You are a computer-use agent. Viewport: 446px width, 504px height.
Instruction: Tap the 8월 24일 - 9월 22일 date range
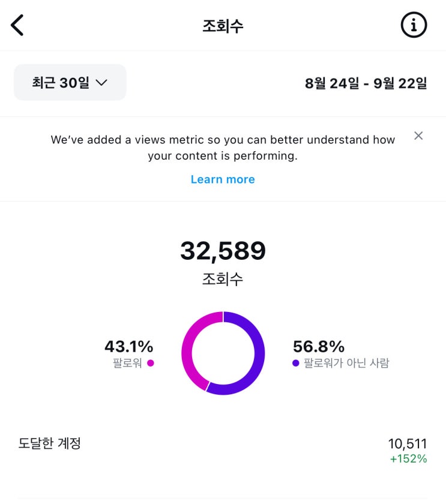(x=366, y=83)
